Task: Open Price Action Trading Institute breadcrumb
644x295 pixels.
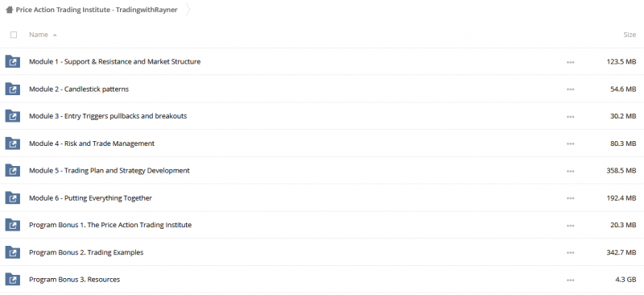Action: (97, 10)
